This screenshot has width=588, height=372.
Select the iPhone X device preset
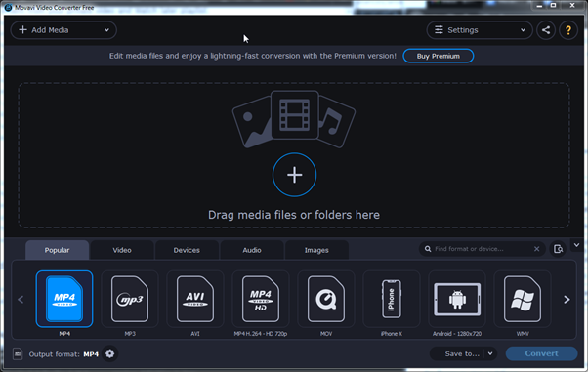(392, 299)
